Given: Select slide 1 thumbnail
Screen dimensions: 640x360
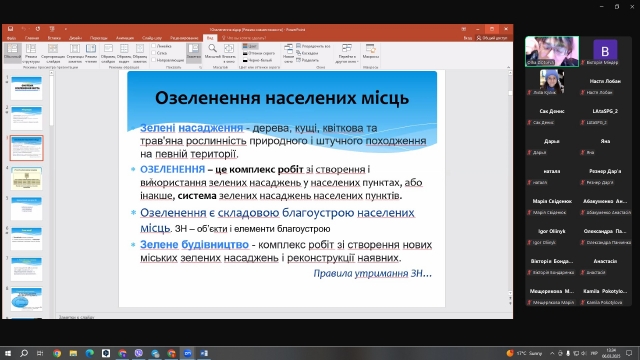Looking at the screenshot, I should (27, 88).
